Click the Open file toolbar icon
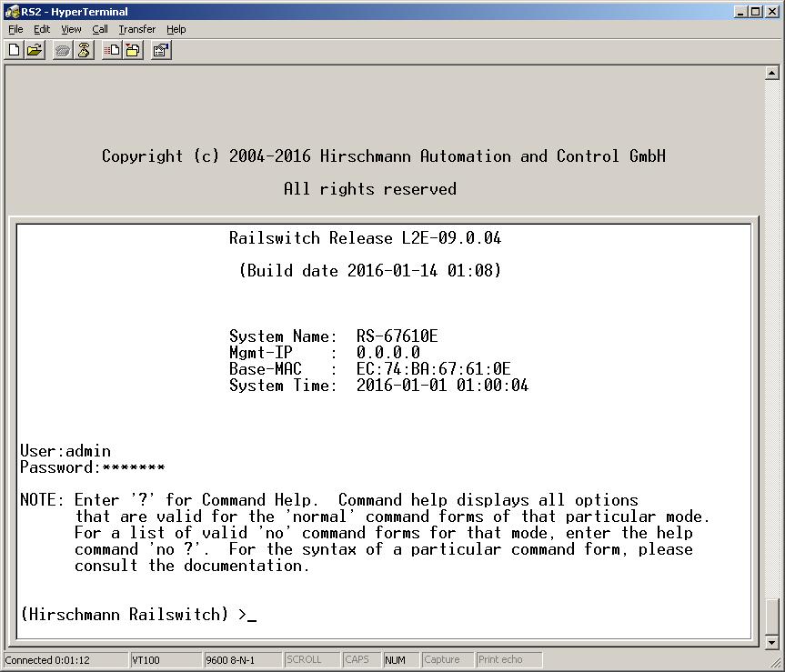This screenshot has width=785, height=672. click(x=34, y=51)
